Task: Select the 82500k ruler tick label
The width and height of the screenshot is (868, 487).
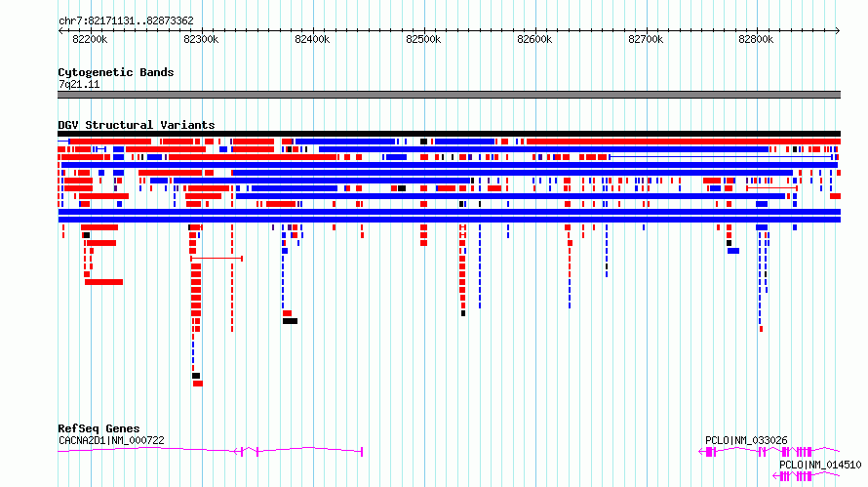Action: (x=423, y=39)
